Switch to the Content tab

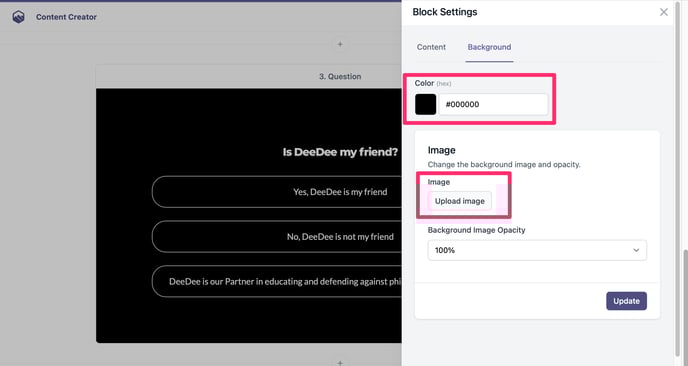point(431,47)
